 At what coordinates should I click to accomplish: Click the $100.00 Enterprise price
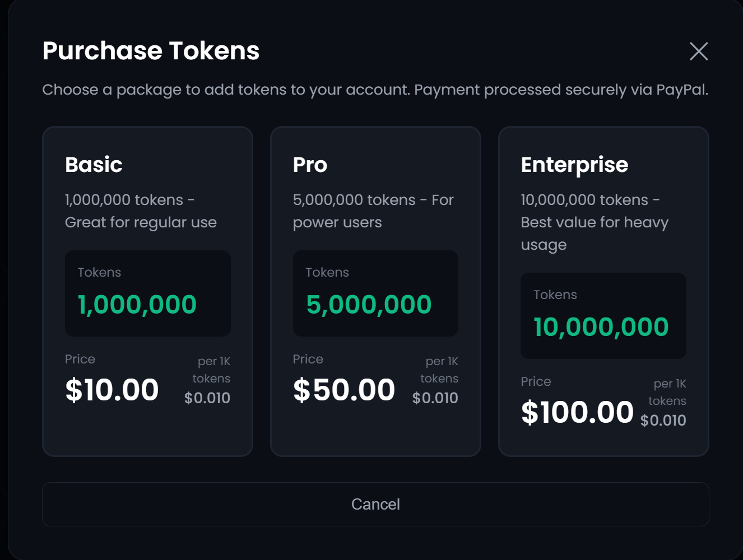point(577,412)
